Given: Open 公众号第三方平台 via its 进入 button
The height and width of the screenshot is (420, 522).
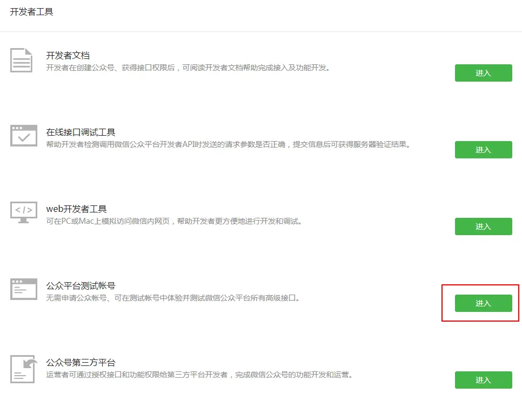Looking at the screenshot, I should (483, 380).
